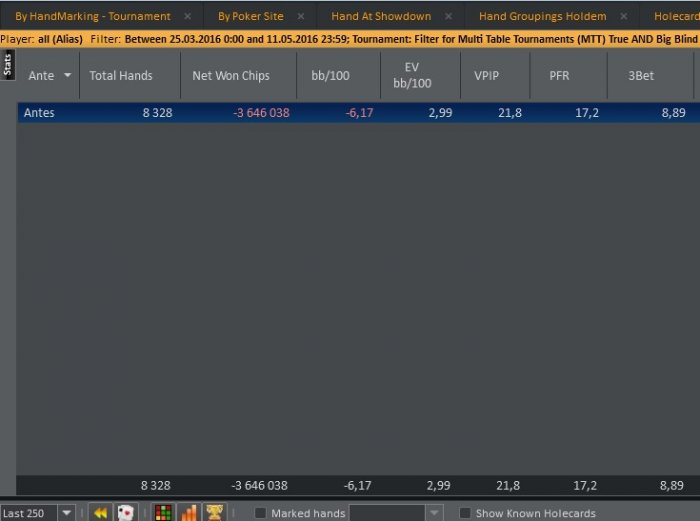Click the totals row 8,89 value
The width and height of the screenshot is (700, 521).
tap(671, 485)
